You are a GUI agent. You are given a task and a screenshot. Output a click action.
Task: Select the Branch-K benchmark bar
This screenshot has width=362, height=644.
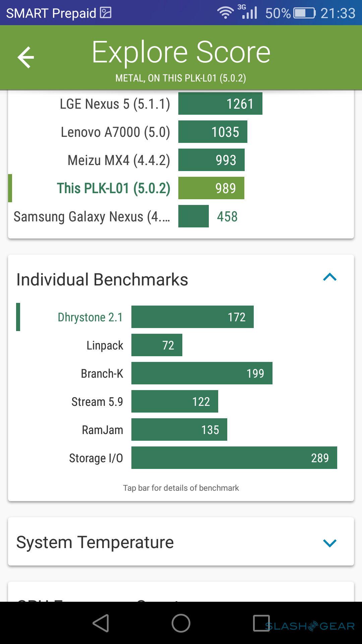202,373
